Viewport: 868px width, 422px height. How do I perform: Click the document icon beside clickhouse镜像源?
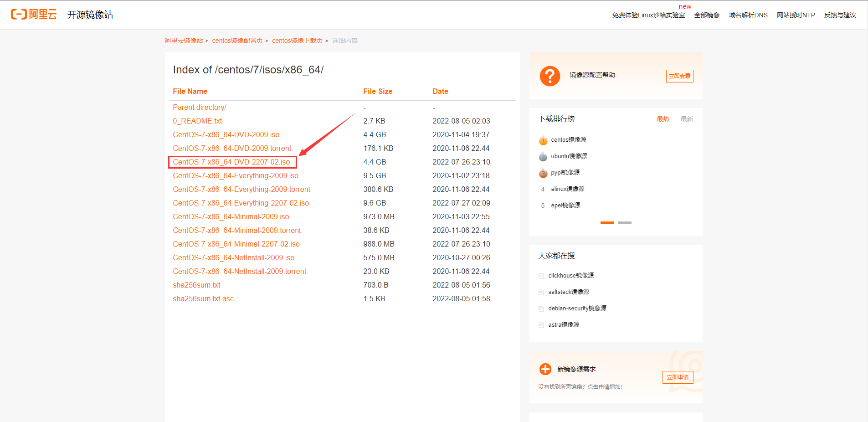pos(541,276)
